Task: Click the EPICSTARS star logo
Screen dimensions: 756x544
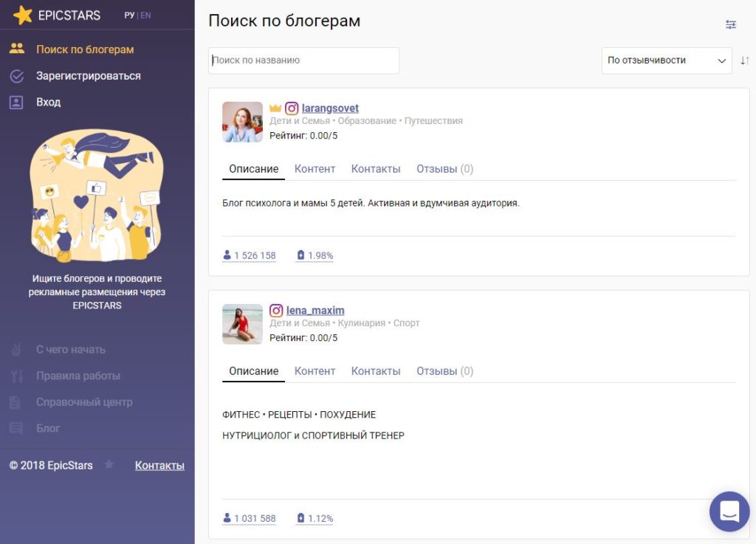Action: [x=23, y=15]
